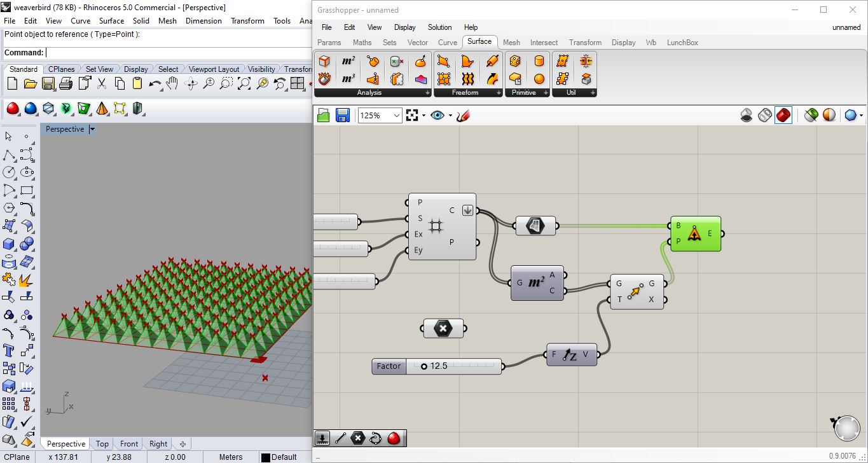Select the Text tool in Rhino sidebar
This screenshot has height=463, width=868.
tap(9, 350)
